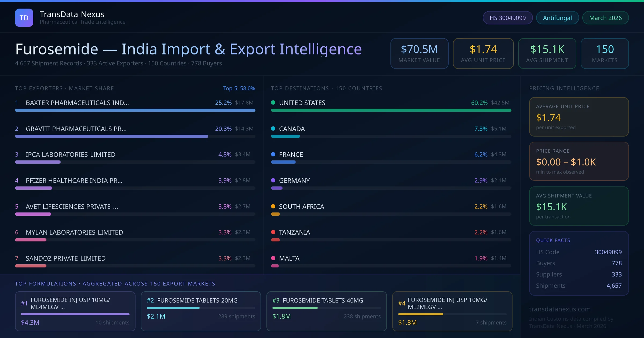Toggle the Antifungal category filter
The width and height of the screenshot is (644, 338).
click(x=557, y=17)
